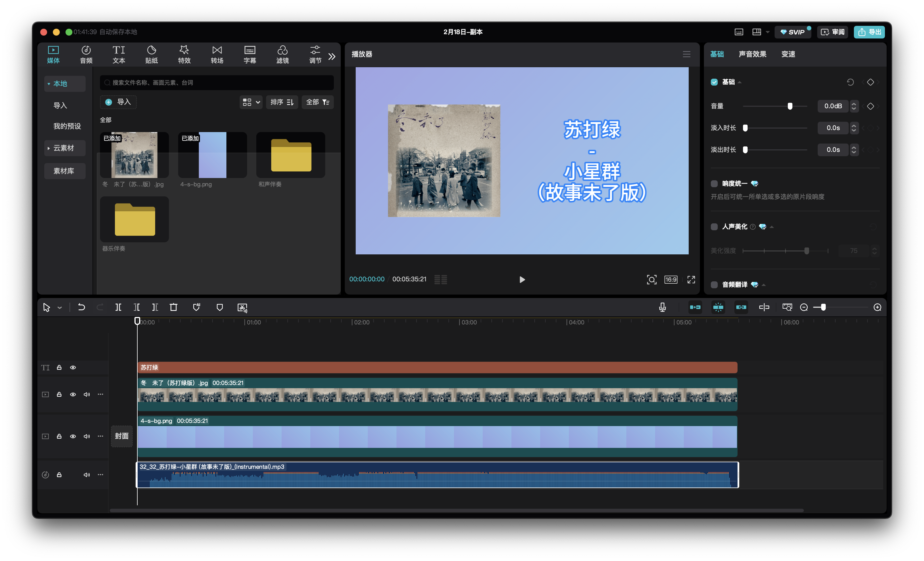Click the SVIP membership button
The height and width of the screenshot is (561, 924).
pyautogui.click(x=792, y=32)
